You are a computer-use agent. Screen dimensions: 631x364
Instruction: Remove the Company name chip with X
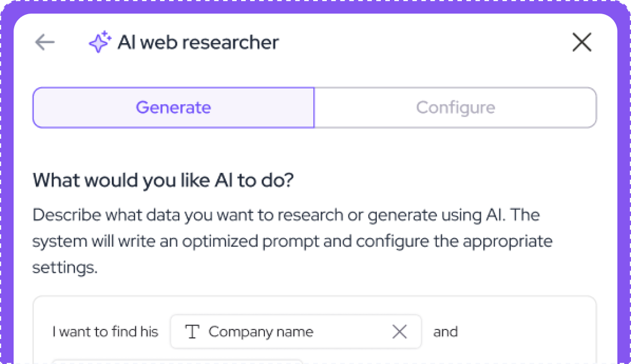tap(399, 332)
